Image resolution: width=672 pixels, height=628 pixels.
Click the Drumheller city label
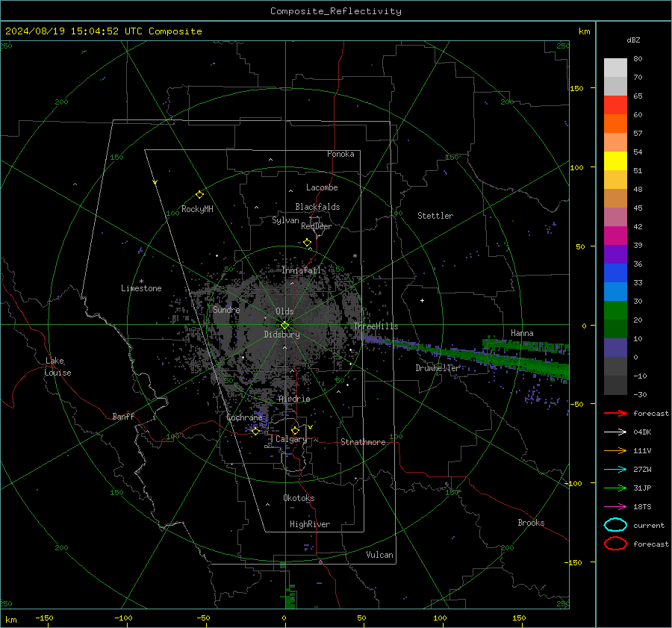pyautogui.click(x=438, y=368)
